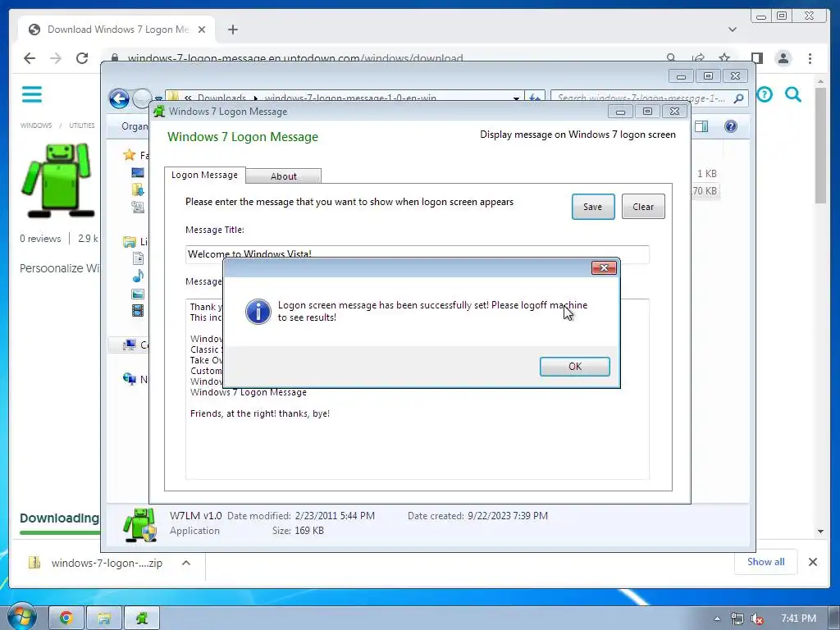Click the 7:41 PM clock
The image size is (840, 630).
tap(798, 619)
